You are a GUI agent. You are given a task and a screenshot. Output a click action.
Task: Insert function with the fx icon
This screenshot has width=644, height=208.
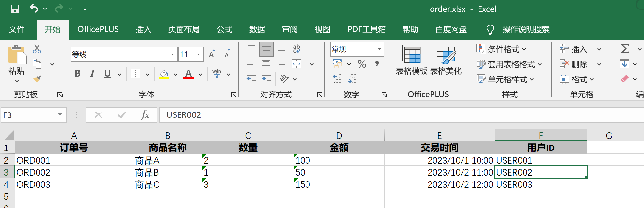[x=145, y=115]
